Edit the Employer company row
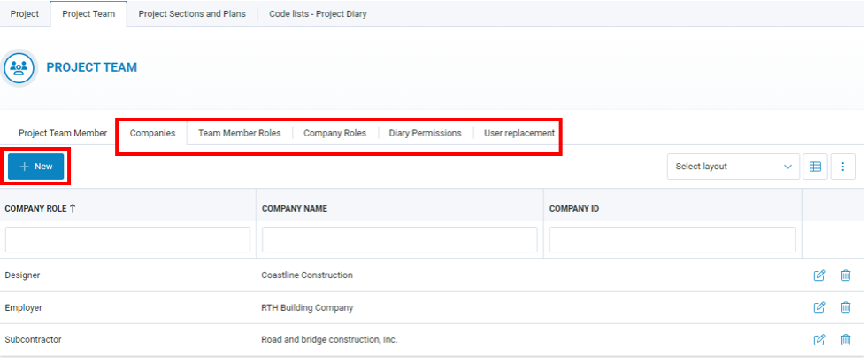Screen dimensions: 868x364 pyautogui.click(x=818, y=307)
